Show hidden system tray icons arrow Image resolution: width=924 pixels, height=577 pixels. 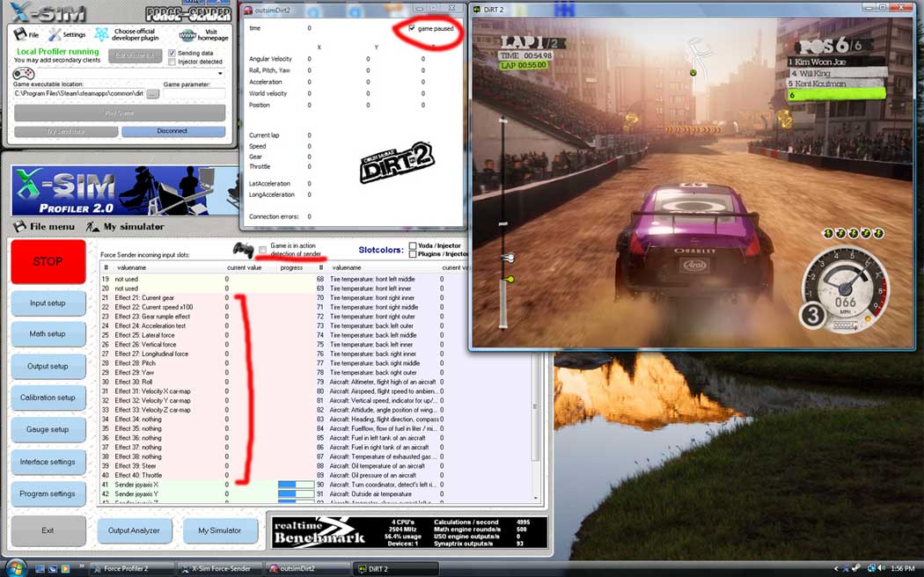tap(836, 568)
